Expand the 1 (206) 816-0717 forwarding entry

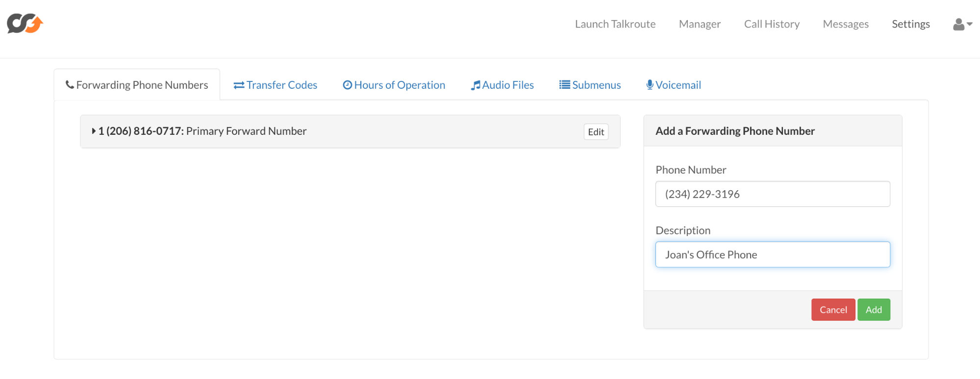click(x=94, y=131)
